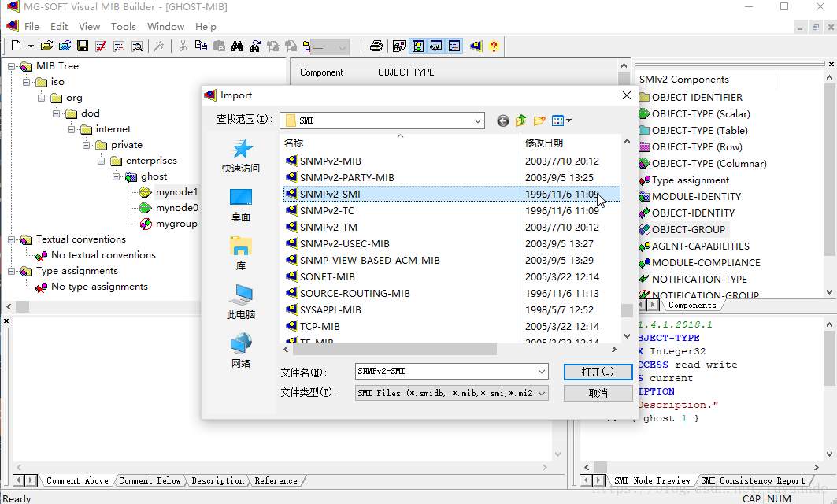Select This PC (此电脑) sidebar shortcut
This screenshot has width=837, height=504.
241,302
